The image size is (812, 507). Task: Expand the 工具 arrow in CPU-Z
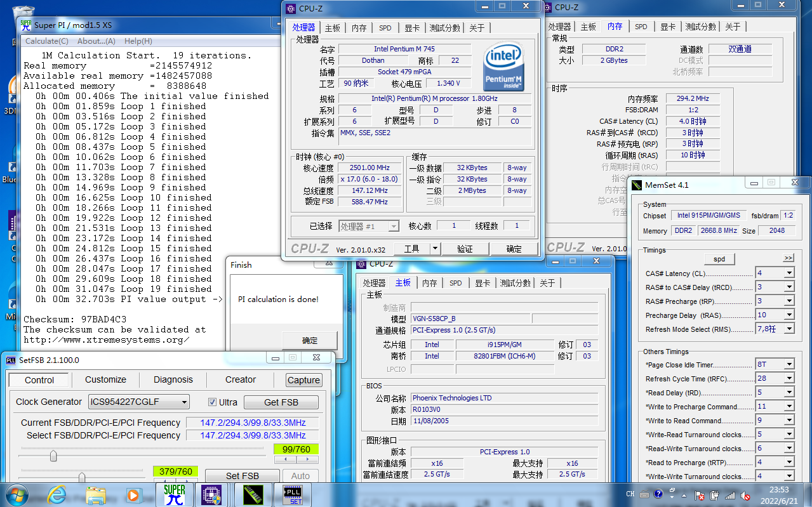click(x=435, y=249)
